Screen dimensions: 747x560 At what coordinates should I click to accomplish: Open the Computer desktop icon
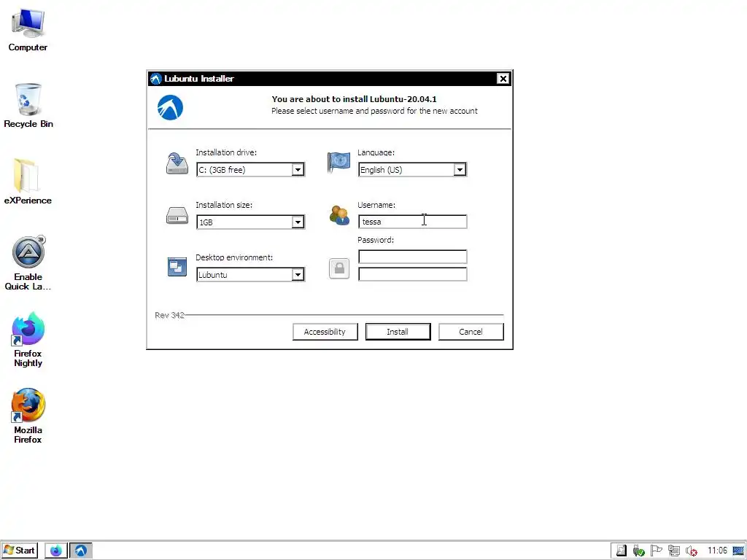click(x=28, y=29)
